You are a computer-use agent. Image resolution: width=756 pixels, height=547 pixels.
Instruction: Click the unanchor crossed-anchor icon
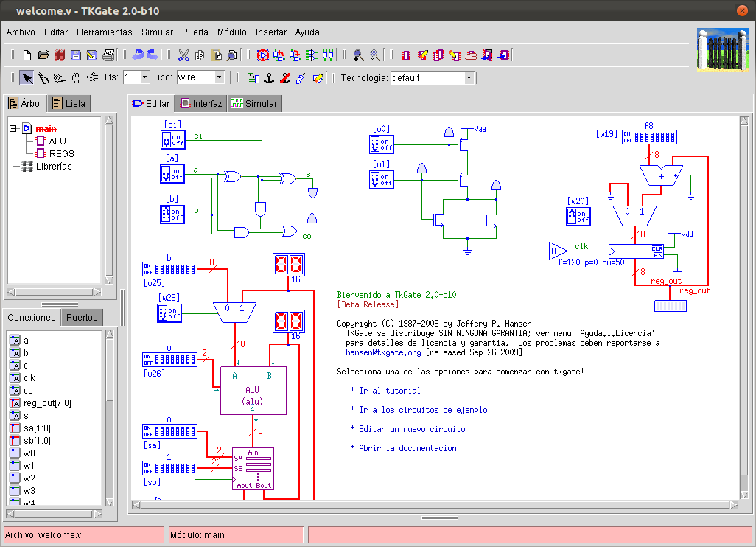285,77
